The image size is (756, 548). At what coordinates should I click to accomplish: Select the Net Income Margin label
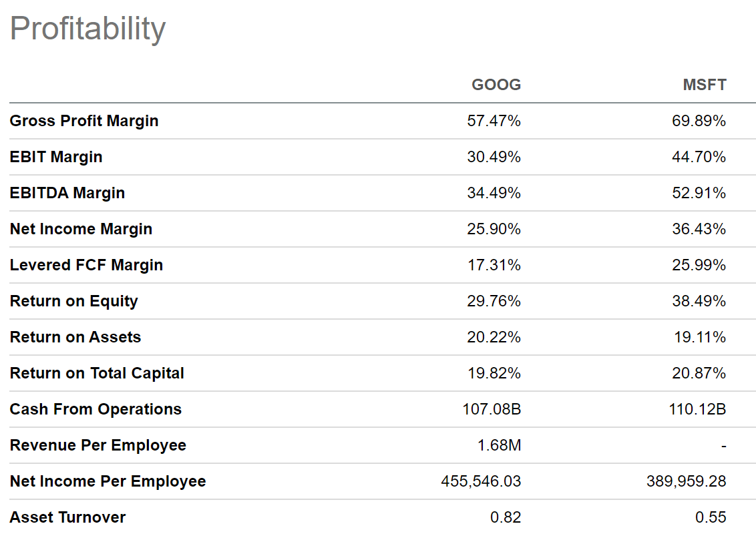click(81, 229)
